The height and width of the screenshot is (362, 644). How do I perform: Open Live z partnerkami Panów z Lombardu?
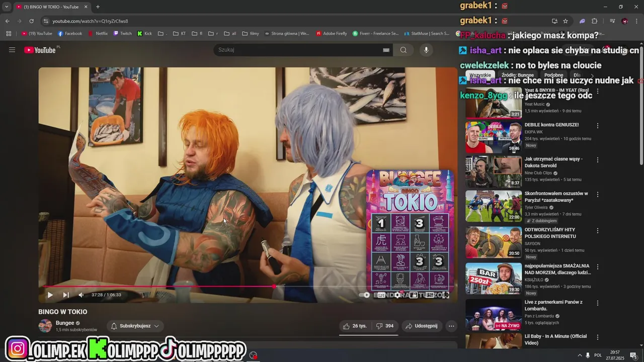pos(553,305)
